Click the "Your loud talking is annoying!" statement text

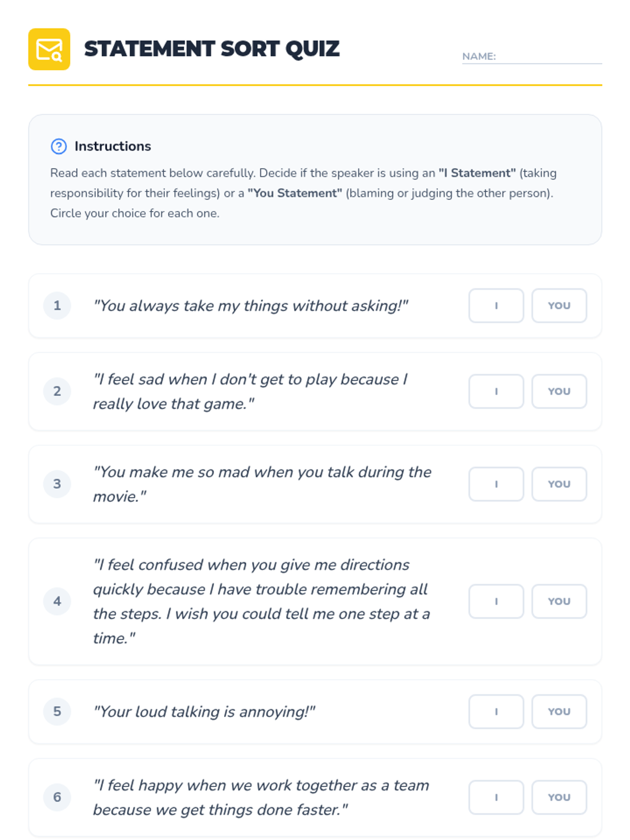coord(204,712)
